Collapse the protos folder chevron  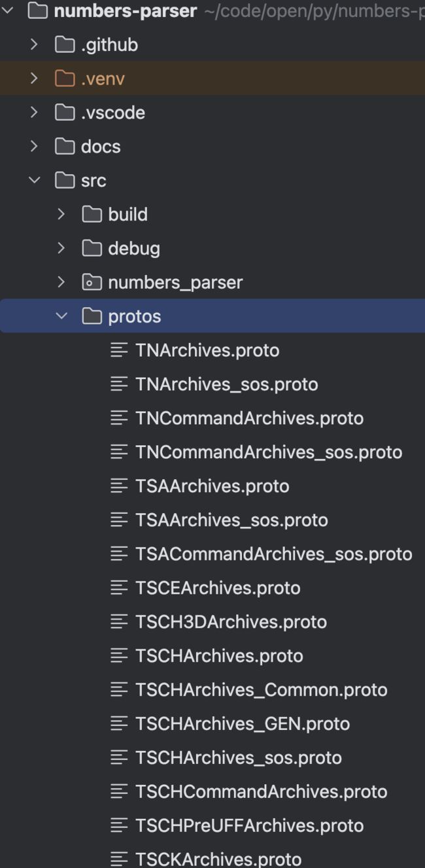coord(61,316)
